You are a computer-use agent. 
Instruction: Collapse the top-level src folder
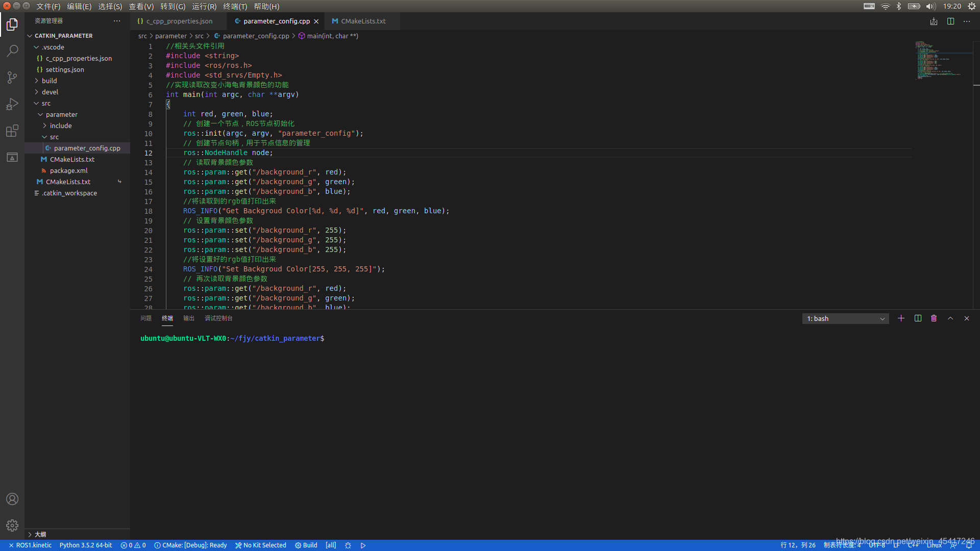[x=78, y=103]
